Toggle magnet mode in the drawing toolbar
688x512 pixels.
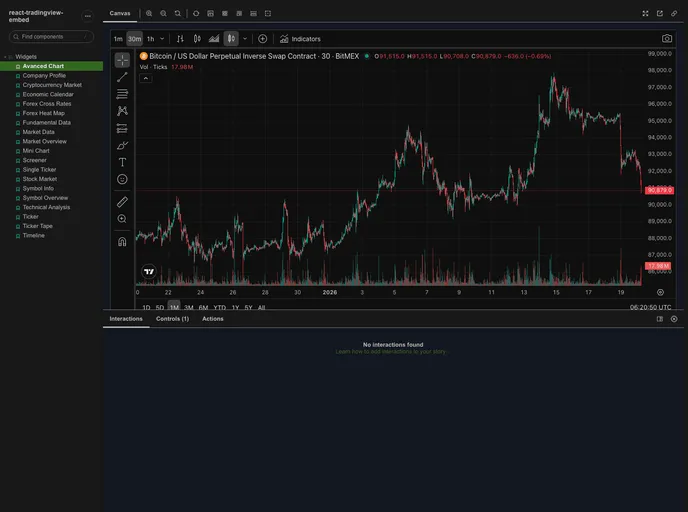click(122, 242)
